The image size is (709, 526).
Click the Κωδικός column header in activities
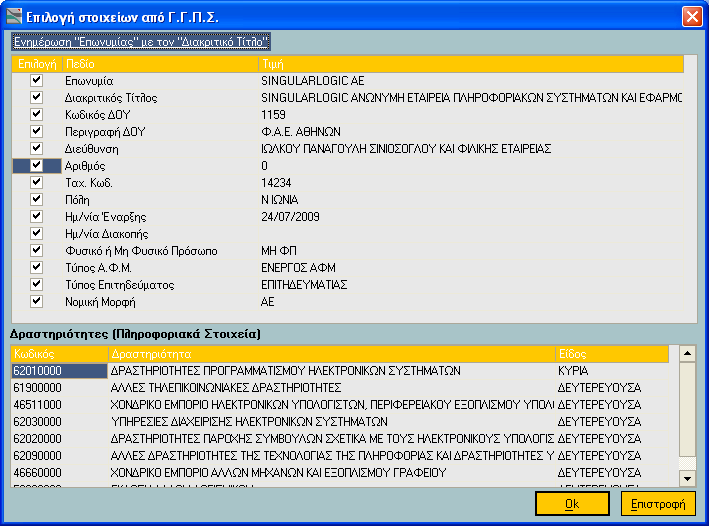(60, 354)
